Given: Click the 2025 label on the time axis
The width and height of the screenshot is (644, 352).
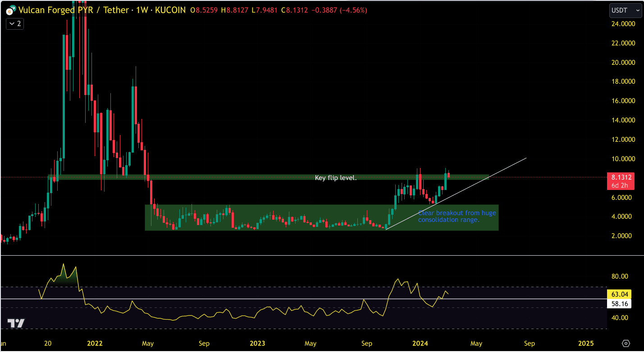Looking at the screenshot, I should [585, 343].
